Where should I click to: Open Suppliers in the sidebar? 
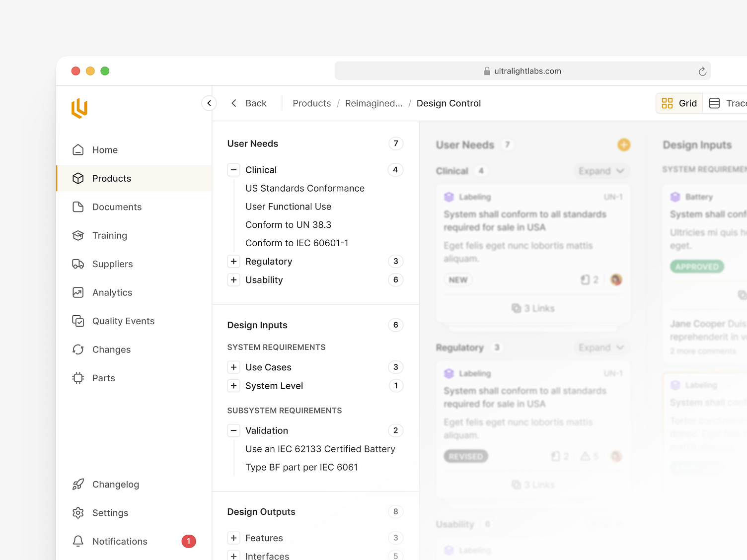pyautogui.click(x=134, y=264)
